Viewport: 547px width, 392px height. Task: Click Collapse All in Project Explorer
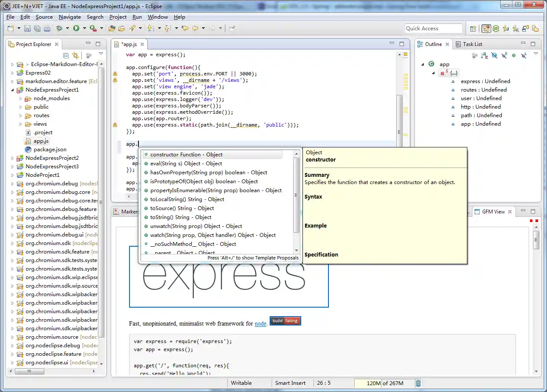pyautogui.click(x=66, y=55)
